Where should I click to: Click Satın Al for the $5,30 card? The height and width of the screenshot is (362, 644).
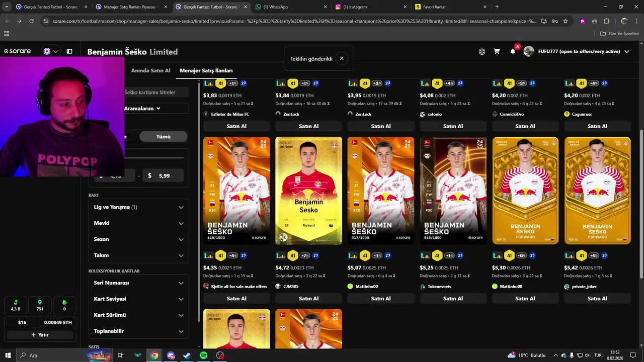click(525, 298)
